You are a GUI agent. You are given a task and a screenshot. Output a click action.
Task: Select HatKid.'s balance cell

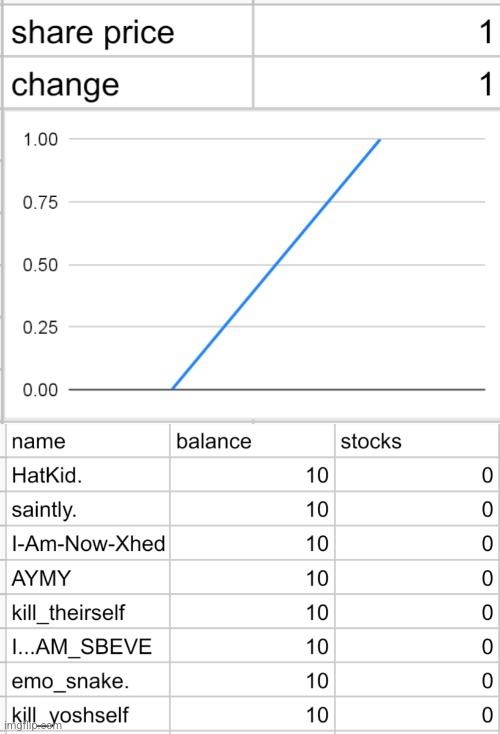coord(252,475)
